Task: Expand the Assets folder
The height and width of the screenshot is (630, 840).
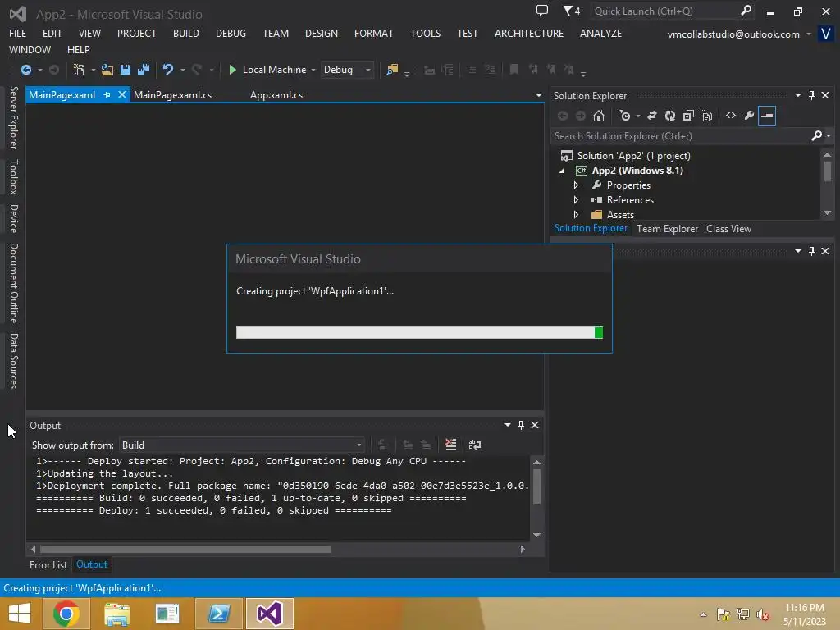Action: click(576, 215)
